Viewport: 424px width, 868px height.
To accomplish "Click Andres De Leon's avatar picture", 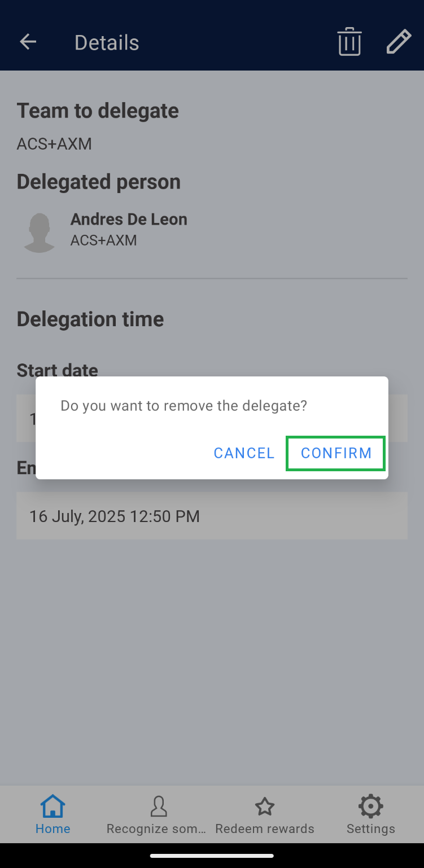I will 39,232.
